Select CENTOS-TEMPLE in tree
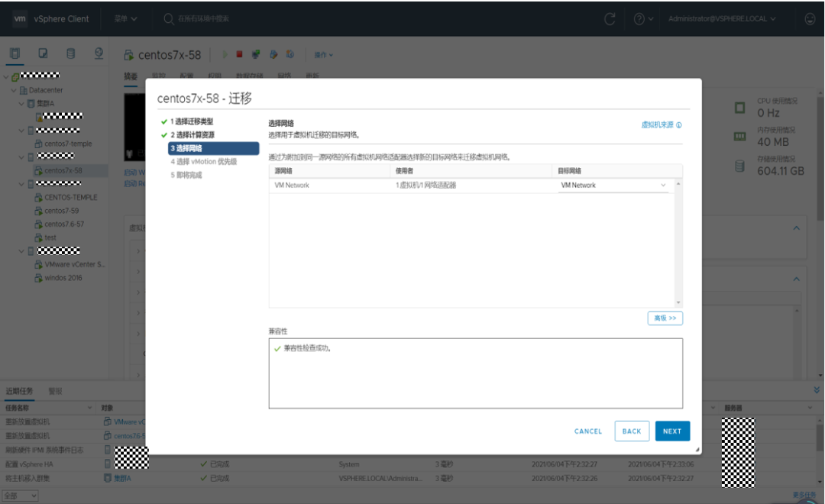The height and width of the screenshot is (504, 825). point(70,197)
